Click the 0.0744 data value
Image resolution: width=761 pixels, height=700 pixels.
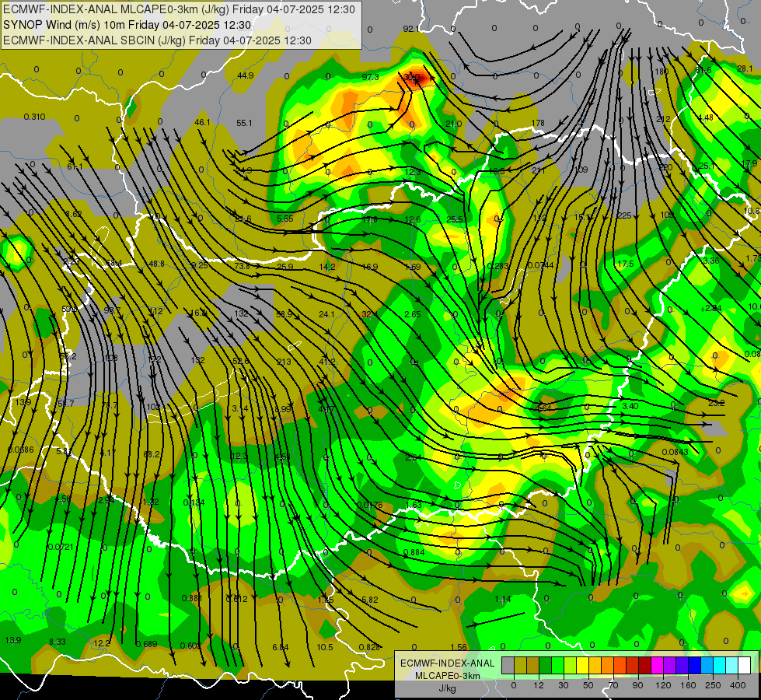click(x=540, y=265)
